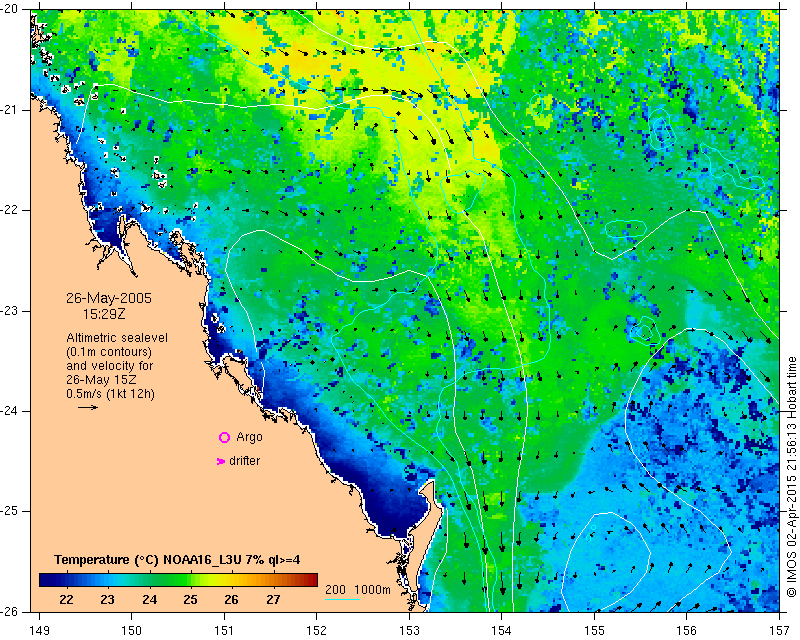Click the '15:29Z' time label
The width and height of the screenshot is (800, 640).
(104, 314)
